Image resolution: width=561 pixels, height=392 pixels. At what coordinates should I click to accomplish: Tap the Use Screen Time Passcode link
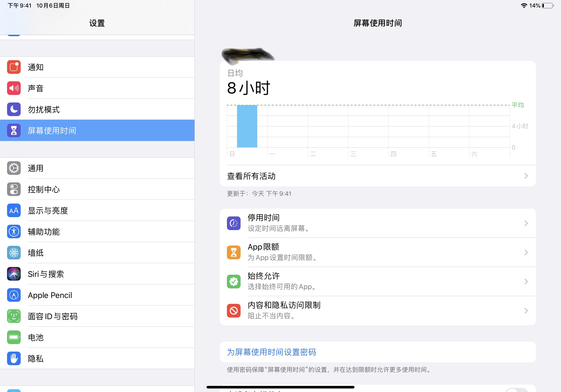(x=271, y=352)
